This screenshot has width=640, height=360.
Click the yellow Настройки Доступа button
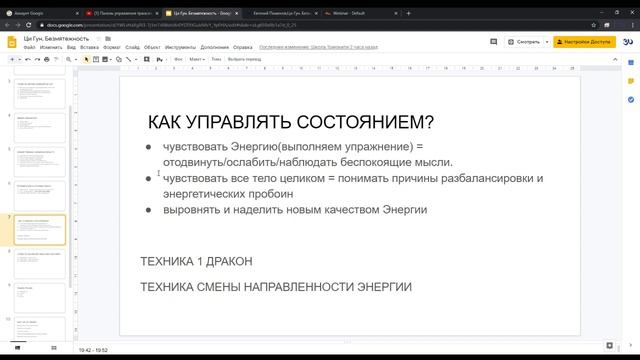[x=584, y=42]
